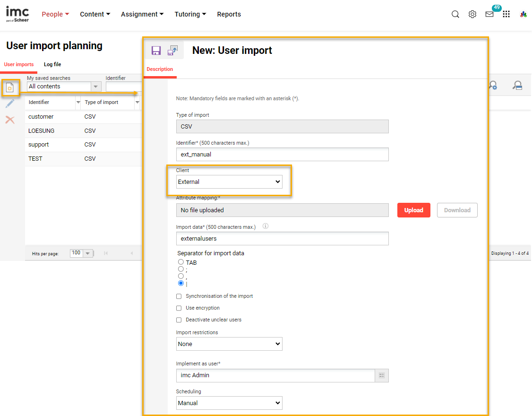Image resolution: width=532 pixels, height=416 pixels.
Task: Open the settings gear icon
Action: 472,14
